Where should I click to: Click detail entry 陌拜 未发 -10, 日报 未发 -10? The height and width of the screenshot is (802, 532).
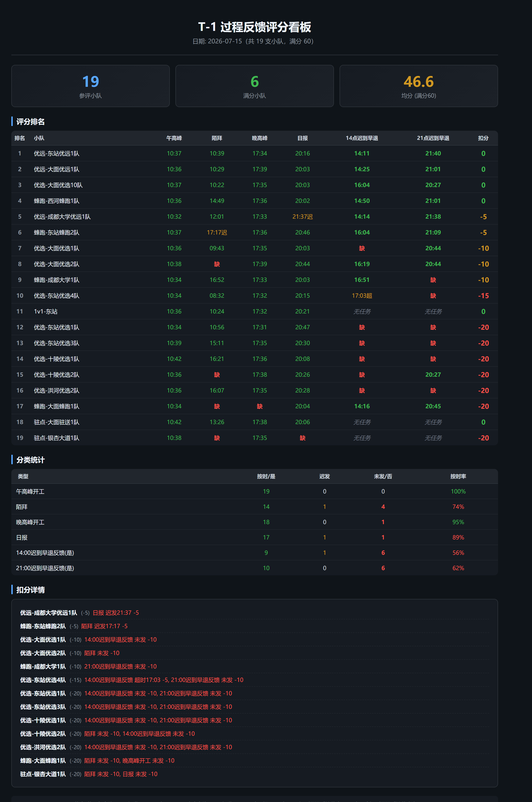(x=121, y=774)
